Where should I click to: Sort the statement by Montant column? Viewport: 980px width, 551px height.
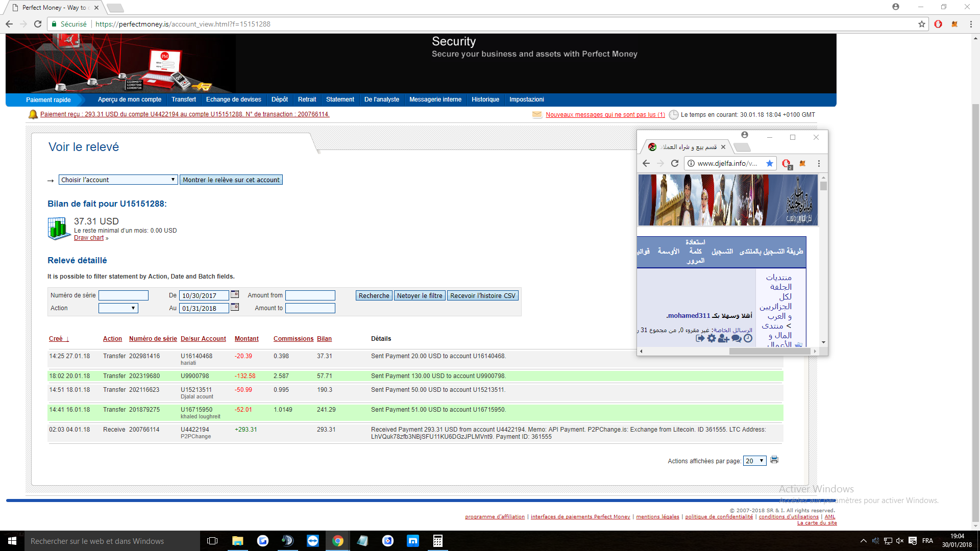[x=247, y=339]
